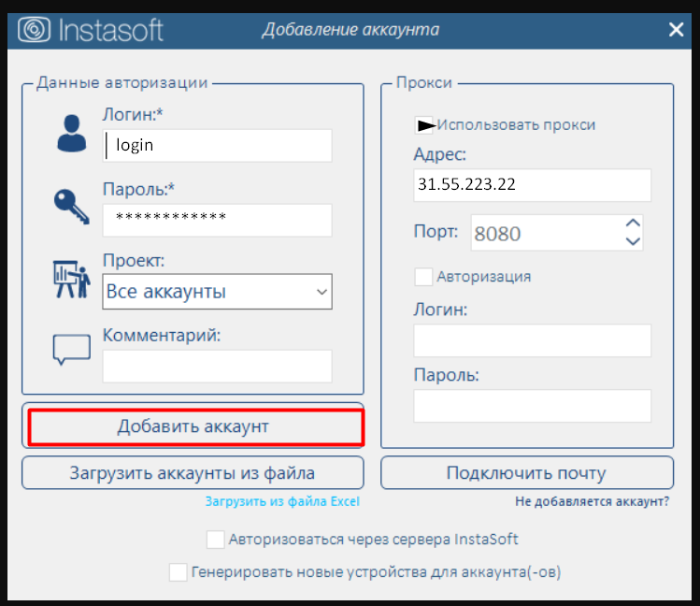Enable the proxy Авторизация checkbox

click(x=423, y=277)
